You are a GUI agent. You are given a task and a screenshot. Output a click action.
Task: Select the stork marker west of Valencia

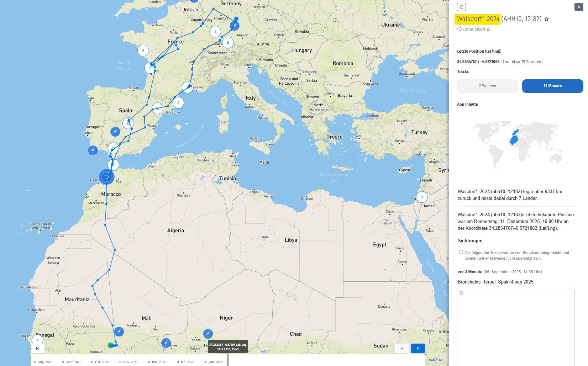(x=115, y=132)
